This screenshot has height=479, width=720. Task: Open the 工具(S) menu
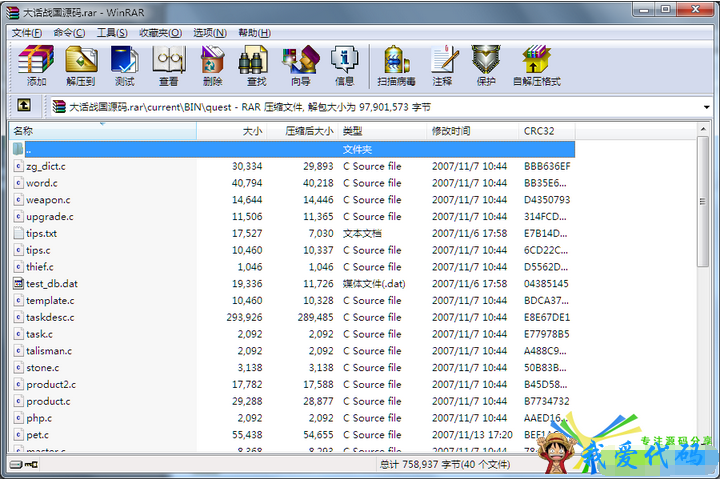pos(112,33)
